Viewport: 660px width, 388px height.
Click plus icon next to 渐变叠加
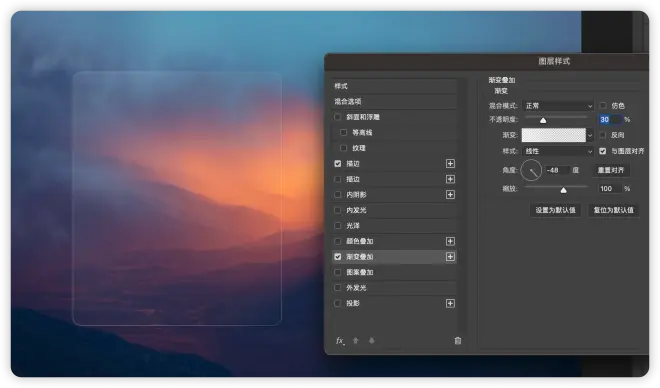(450, 257)
